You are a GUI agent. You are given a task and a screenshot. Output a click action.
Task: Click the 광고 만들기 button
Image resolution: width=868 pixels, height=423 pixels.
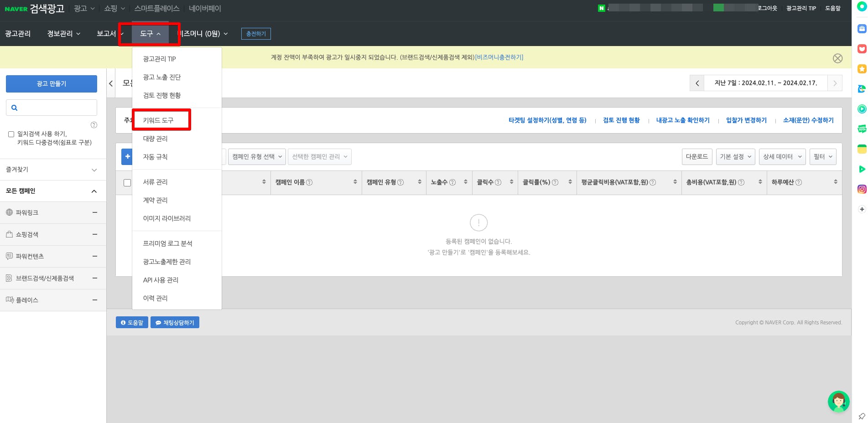point(52,84)
